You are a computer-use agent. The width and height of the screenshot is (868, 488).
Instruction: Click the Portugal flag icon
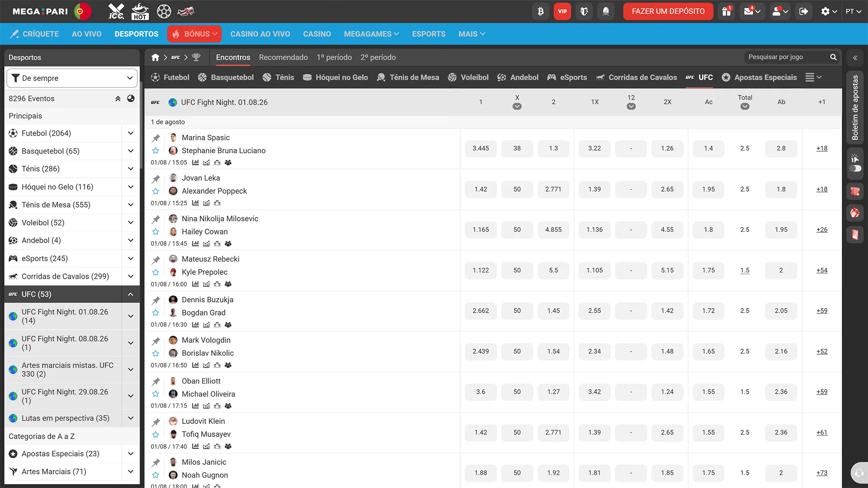click(82, 11)
